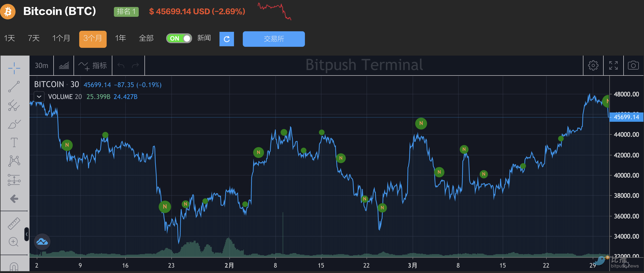Click the 45699.14 price axis label
This screenshot has width=644, height=273.
click(626, 117)
